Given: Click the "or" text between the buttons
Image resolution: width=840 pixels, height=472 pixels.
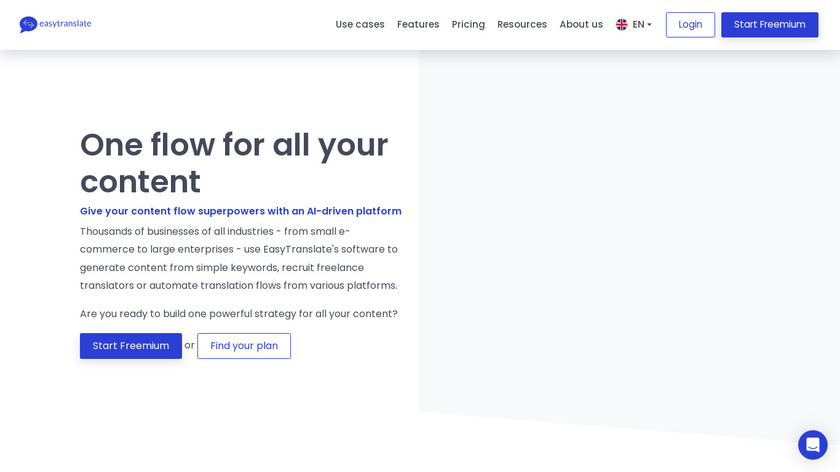Looking at the screenshot, I should coord(190,346).
